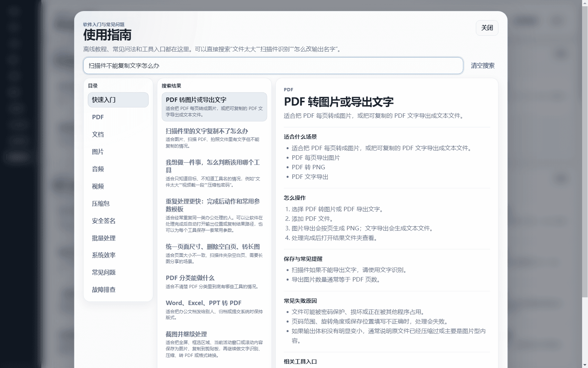Viewport: 588px width, 368px height.
Task: Open the 压缩包 category
Action: click(x=118, y=204)
